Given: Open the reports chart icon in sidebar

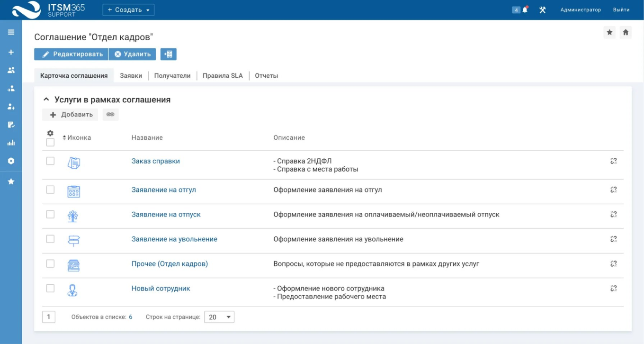Looking at the screenshot, I should [x=11, y=143].
